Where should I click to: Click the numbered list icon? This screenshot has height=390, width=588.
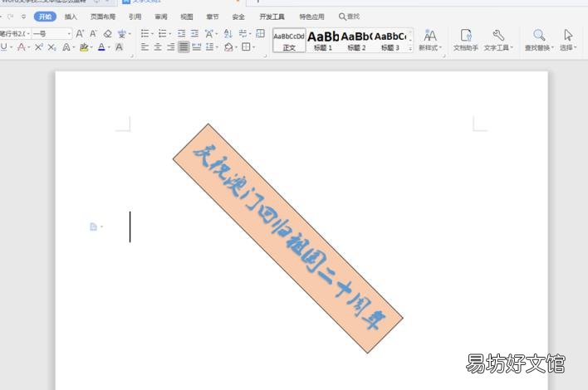(162, 34)
